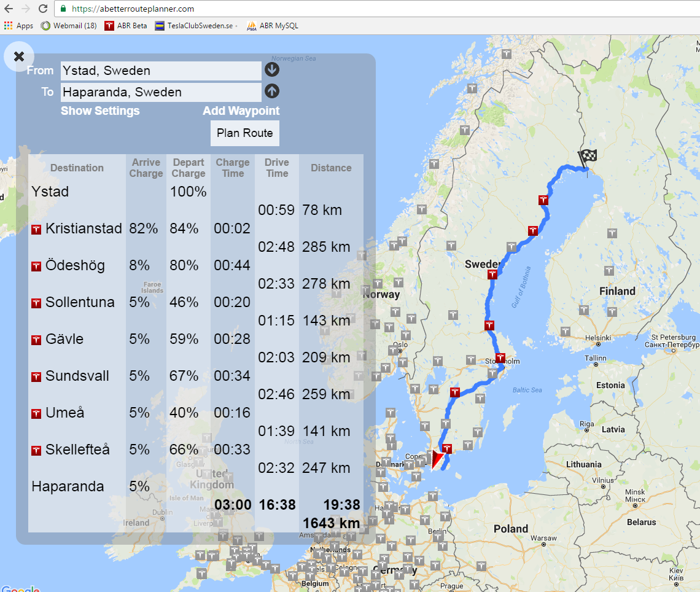The image size is (700, 592).
Task: Click the 19:38 total trip time
Action: pyautogui.click(x=341, y=505)
